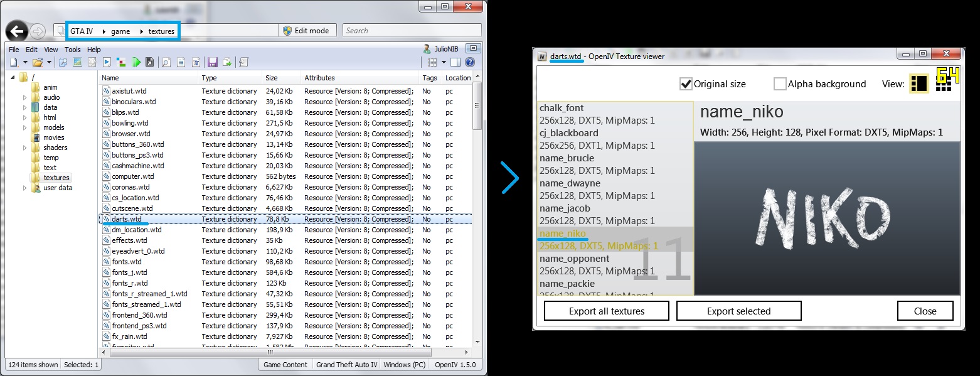Click Export selected button

[739, 311]
